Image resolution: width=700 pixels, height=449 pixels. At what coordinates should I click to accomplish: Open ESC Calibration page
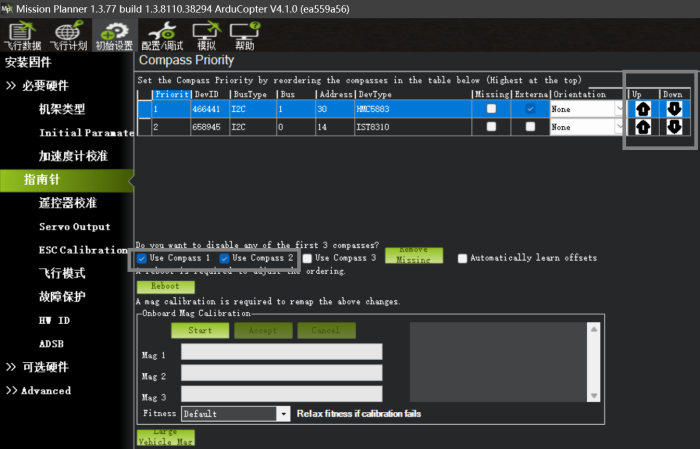[83, 250]
